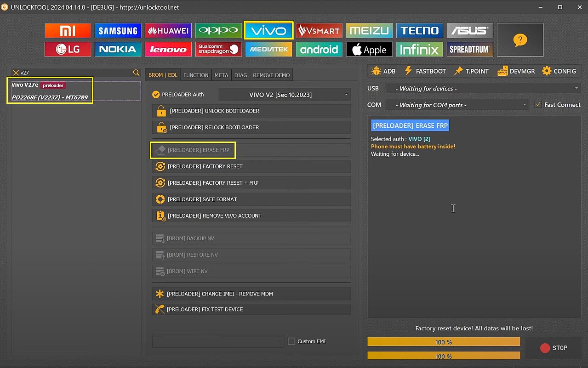This screenshot has width=588, height=368.
Task: Click the 'Selected auth : VIVO [2]' log line
Action: point(400,139)
